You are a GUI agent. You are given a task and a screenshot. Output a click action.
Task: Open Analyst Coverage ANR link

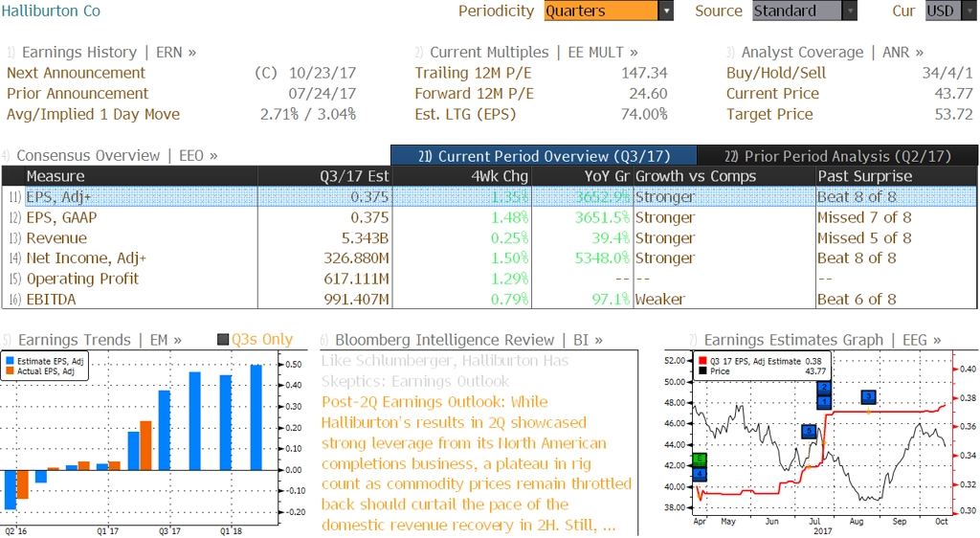point(833,53)
